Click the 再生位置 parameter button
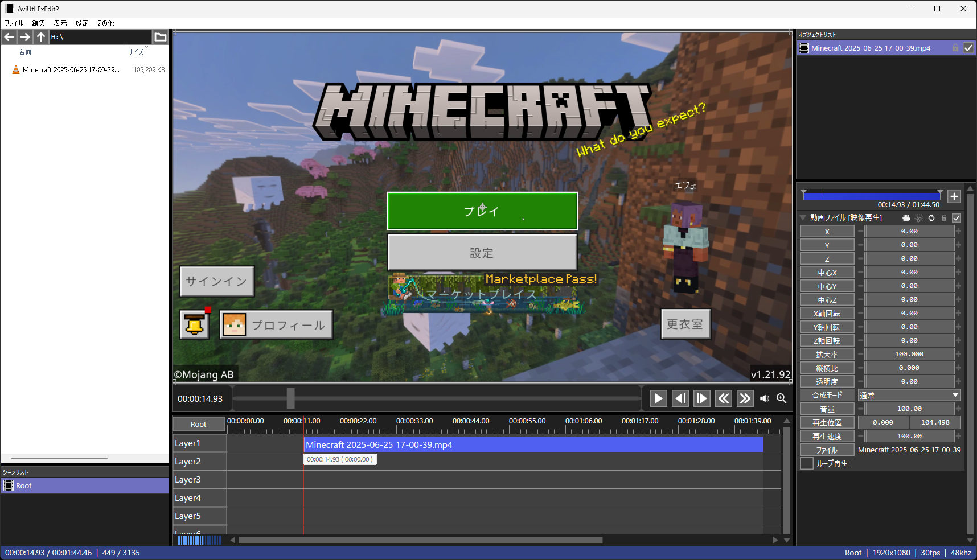Viewport: 977px width, 560px height. pyautogui.click(x=827, y=422)
